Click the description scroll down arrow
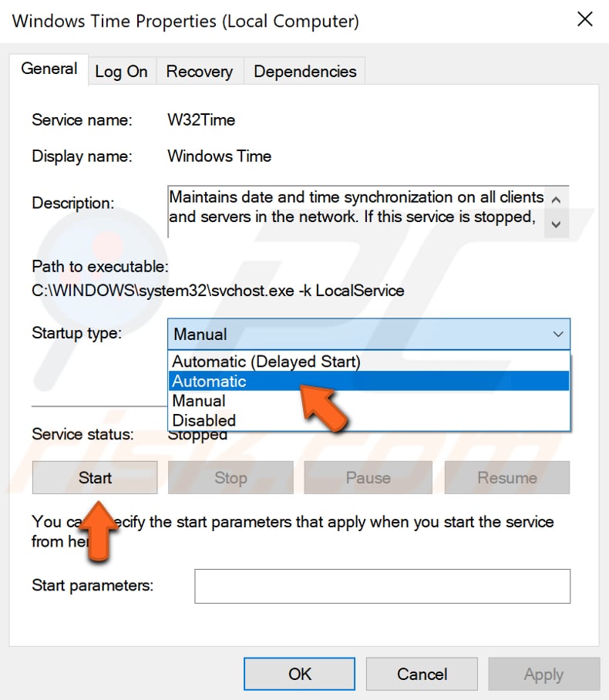 (x=557, y=225)
